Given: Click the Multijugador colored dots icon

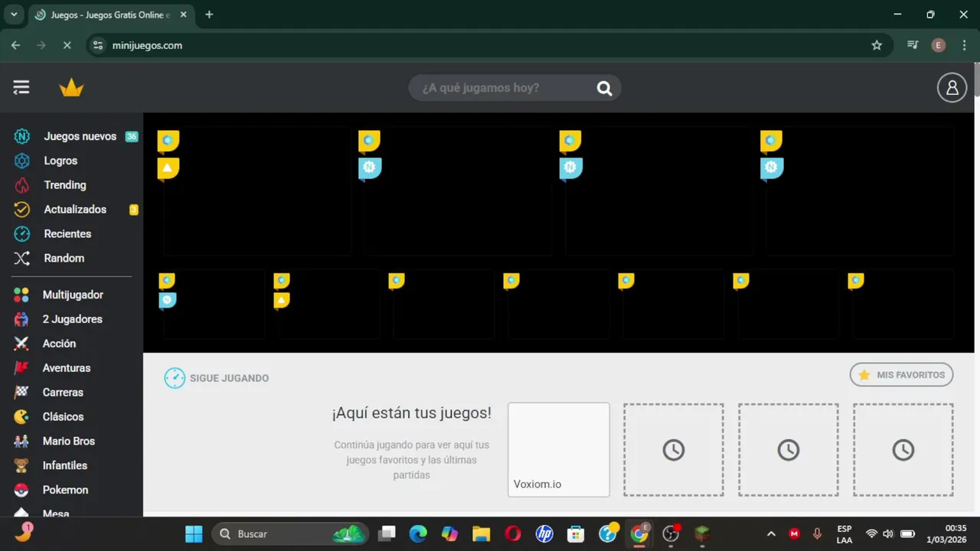Looking at the screenshot, I should (x=21, y=295).
